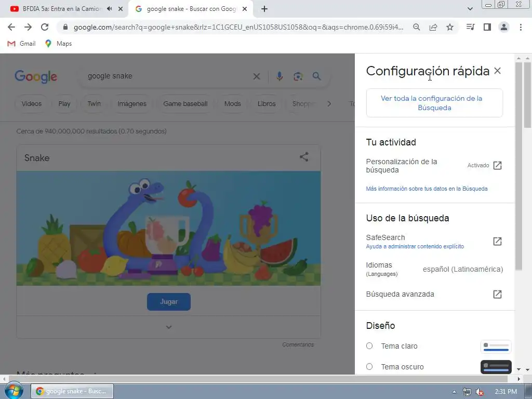This screenshot has height=399, width=532.
Task: Expand the Snake card with the chevron
Action: coord(169,327)
